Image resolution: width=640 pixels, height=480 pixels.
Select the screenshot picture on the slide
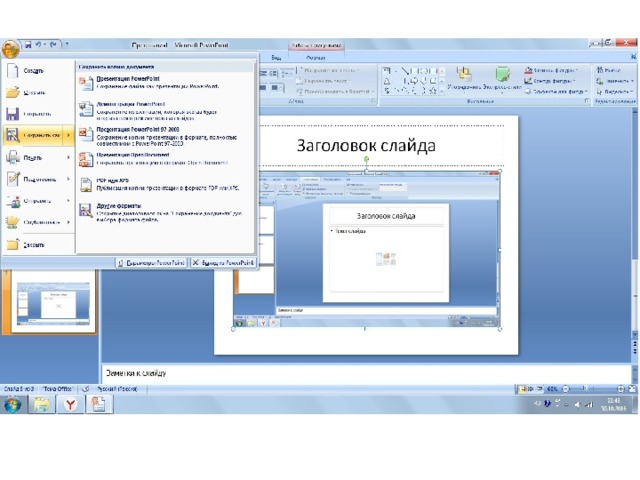(367, 249)
